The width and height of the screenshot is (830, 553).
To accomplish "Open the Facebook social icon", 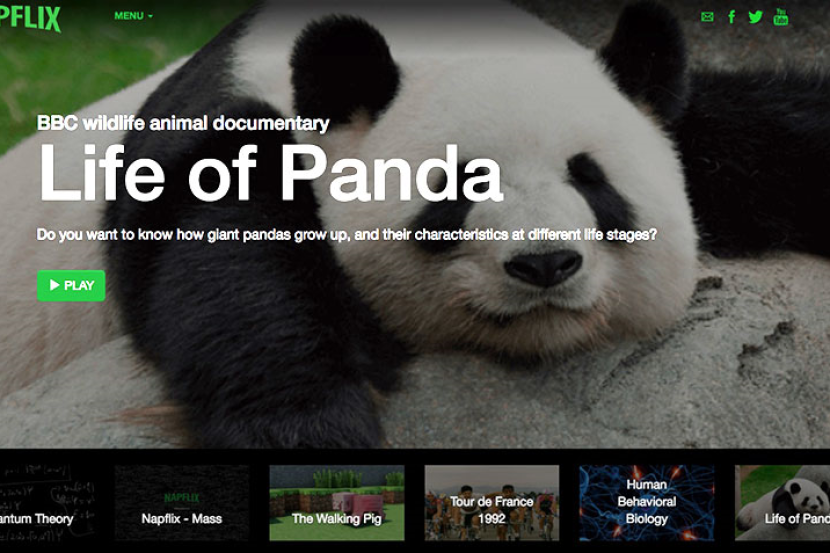I will [732, 17].
